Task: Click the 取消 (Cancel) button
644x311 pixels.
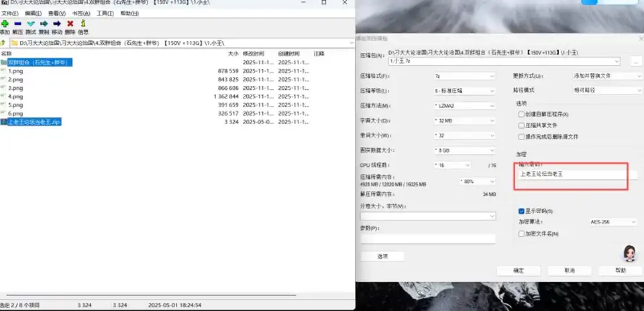Action: 570,271
